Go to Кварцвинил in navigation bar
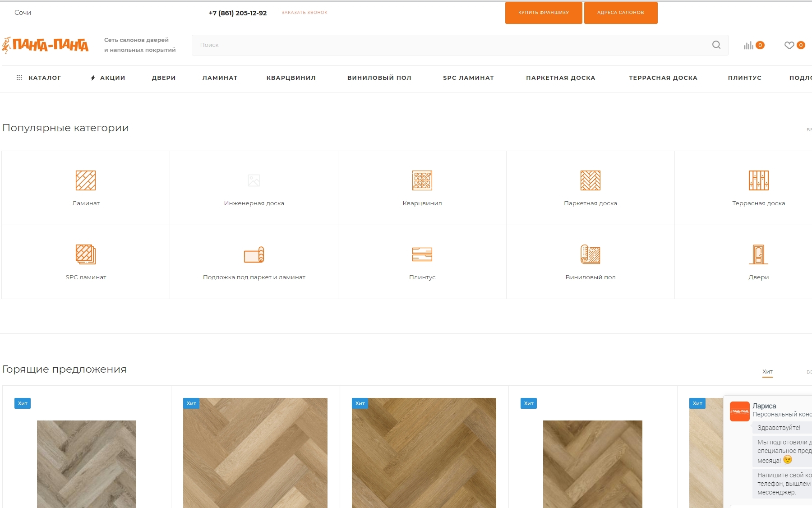The width and height of the screenshot is (812, 508). pyautogui.click(x=291, y=78)
